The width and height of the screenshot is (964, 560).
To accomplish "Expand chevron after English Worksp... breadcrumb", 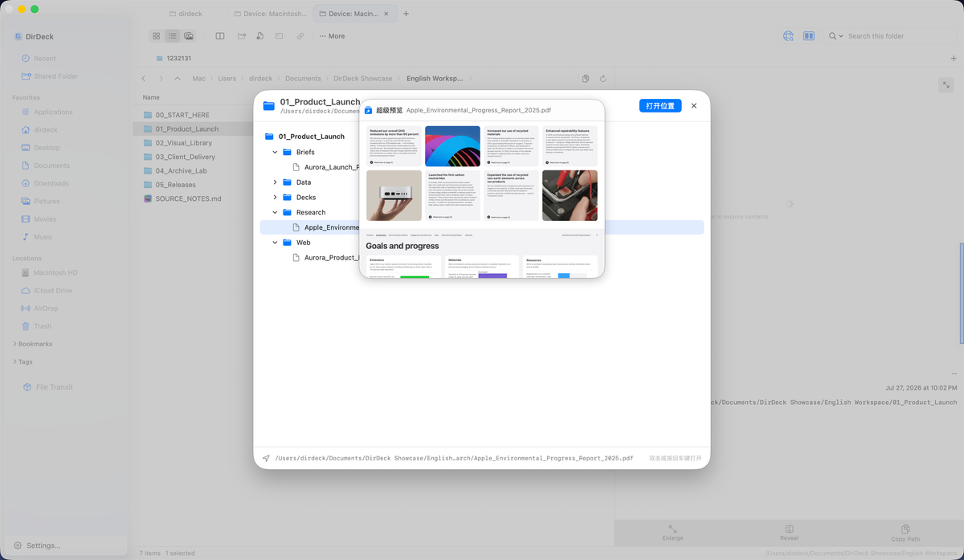I will tap(472, 79).
